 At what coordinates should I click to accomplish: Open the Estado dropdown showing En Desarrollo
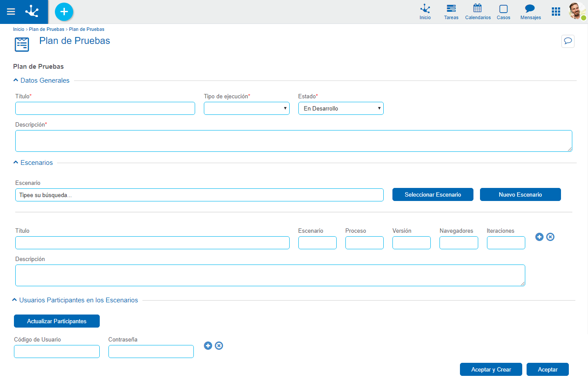click(341, 108)
